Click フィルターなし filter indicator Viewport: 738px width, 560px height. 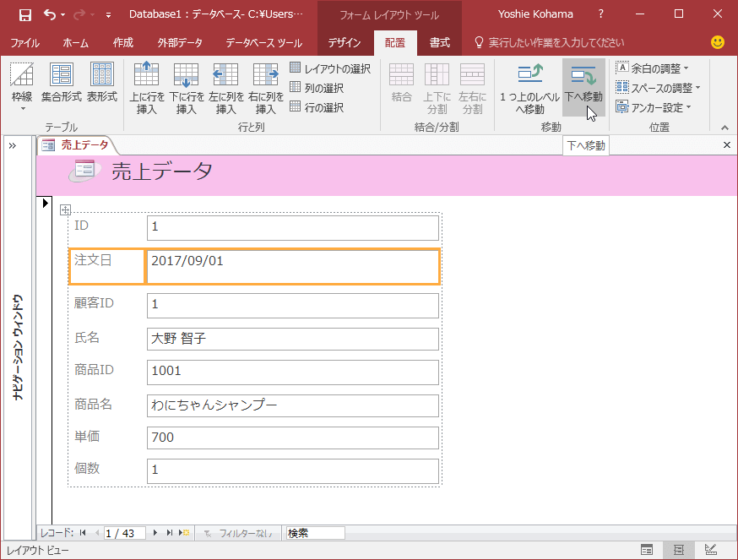pyautogui.click(x=238, y=533)
